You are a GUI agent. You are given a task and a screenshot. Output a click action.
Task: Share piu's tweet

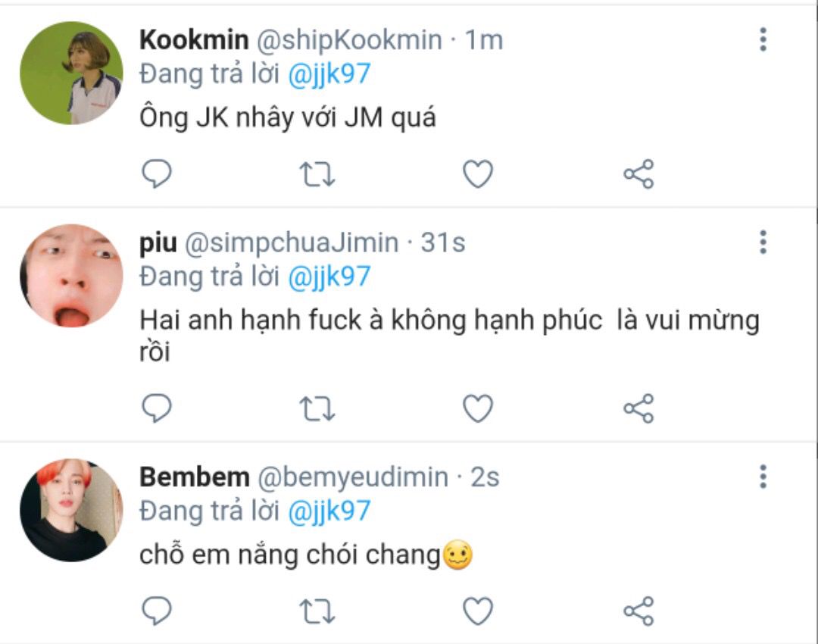[638, 409]
